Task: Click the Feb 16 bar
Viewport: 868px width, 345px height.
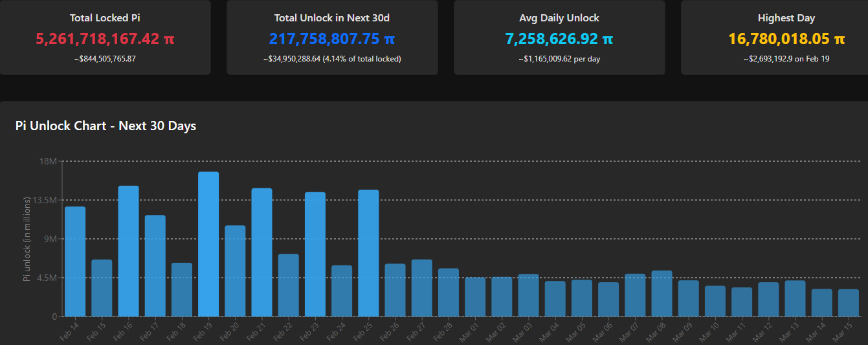Action: (x=128, y=251)
